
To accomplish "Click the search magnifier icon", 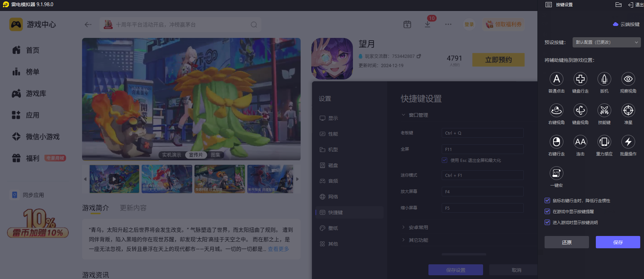I will pos(254,25).
